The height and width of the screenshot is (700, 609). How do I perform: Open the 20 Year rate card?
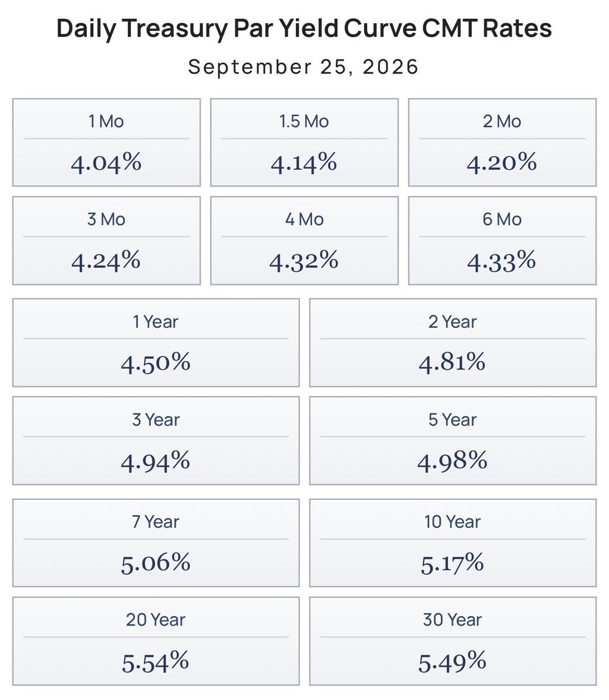[156, 640]
